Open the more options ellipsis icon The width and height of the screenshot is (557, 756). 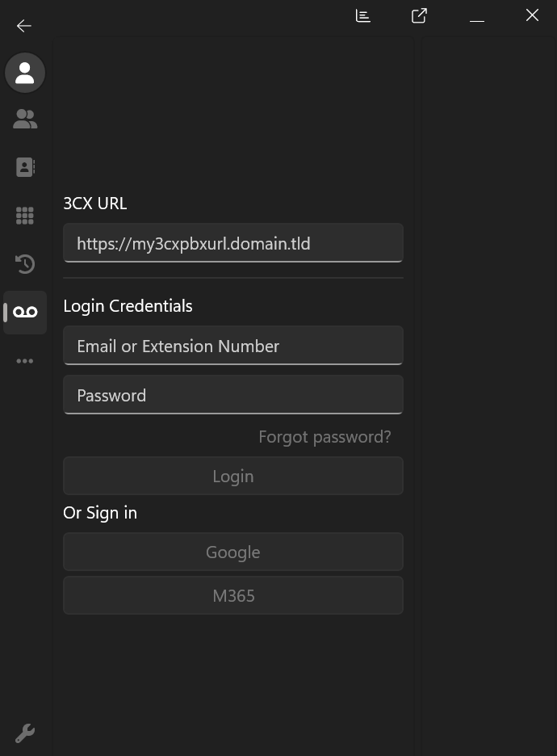25,361
